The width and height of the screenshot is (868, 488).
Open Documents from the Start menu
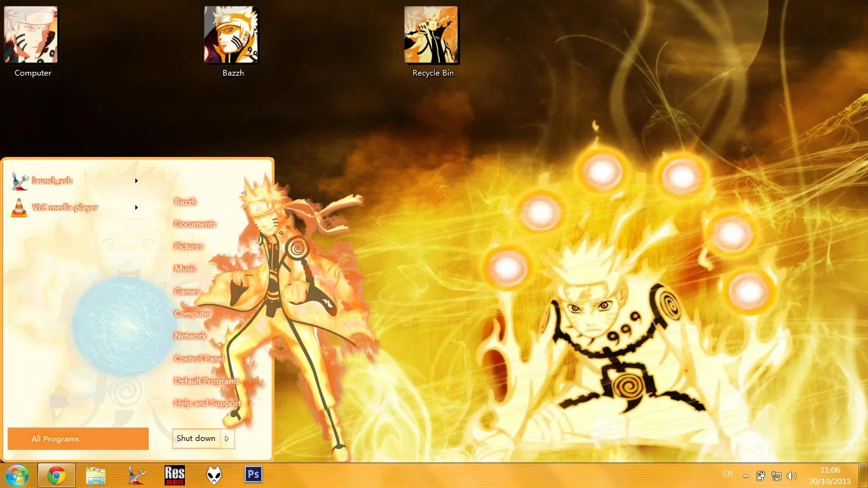coord(195,224)
